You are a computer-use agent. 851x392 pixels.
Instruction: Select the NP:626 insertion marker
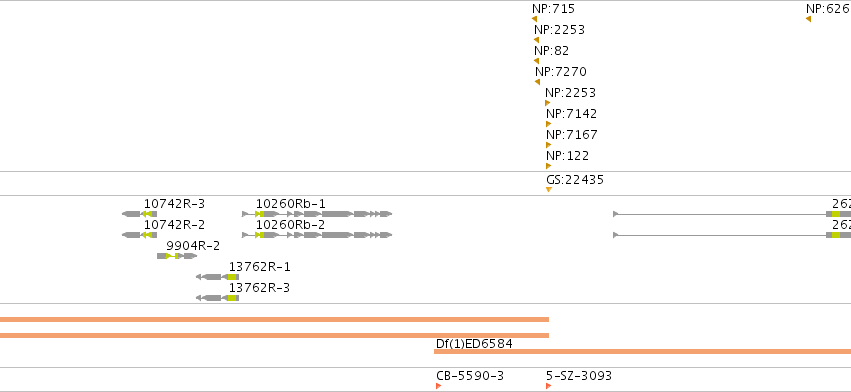[x=808, y=19]
